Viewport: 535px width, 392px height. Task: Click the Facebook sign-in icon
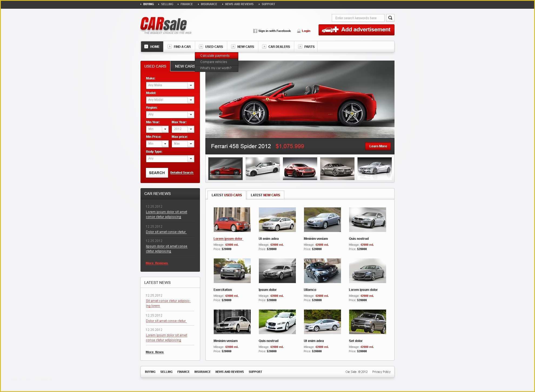(254, 31)
